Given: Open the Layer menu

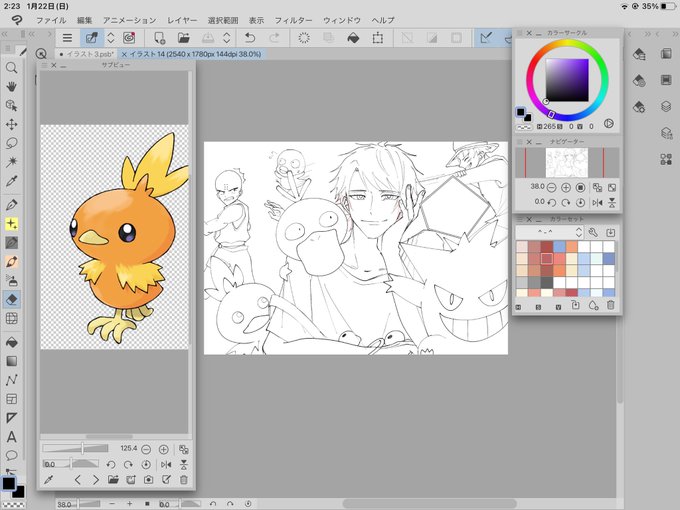Looking at the screenshot, I should (182, 20).
